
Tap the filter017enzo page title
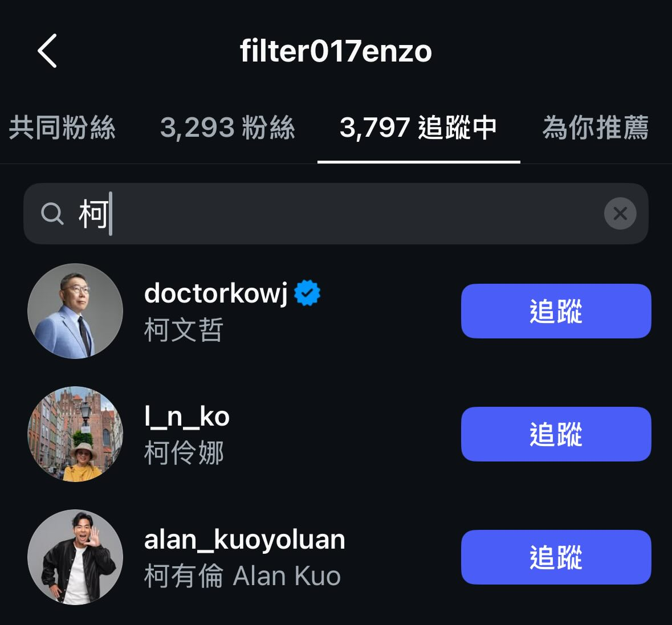[x=336, y=51]
